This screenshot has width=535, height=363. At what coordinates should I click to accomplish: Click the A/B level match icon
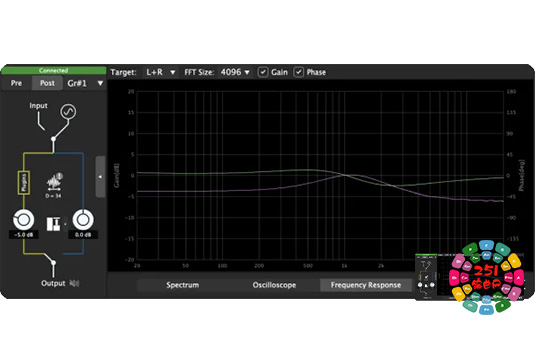tap(53, 223)
